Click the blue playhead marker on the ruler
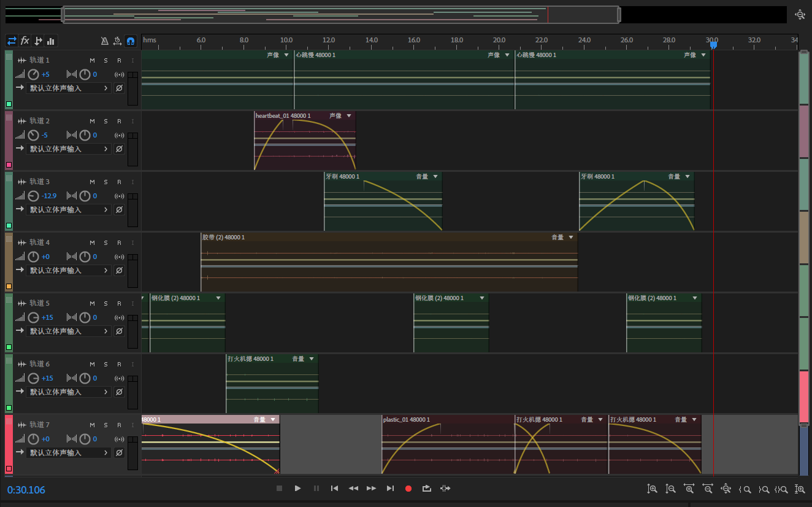 pyautogui.click(x=713, y=45)
